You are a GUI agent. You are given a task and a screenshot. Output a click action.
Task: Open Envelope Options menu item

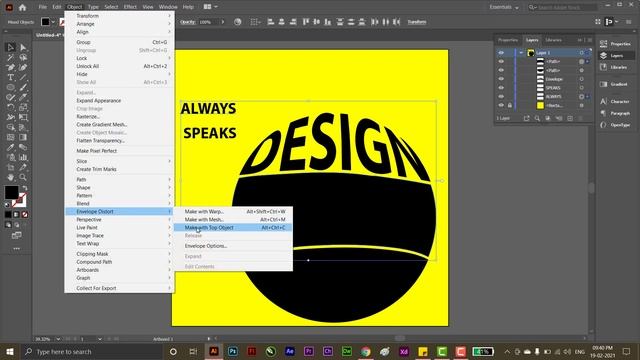pos(233,246)
